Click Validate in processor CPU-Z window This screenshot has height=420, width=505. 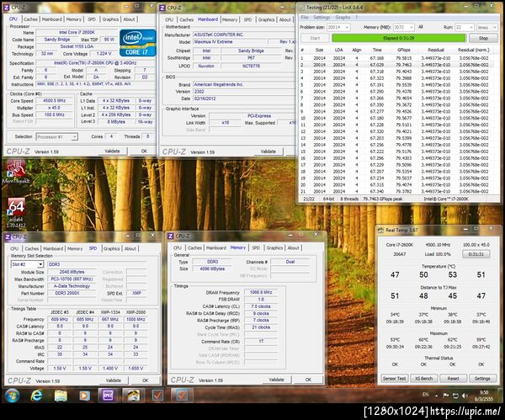(x=112, y=151)
